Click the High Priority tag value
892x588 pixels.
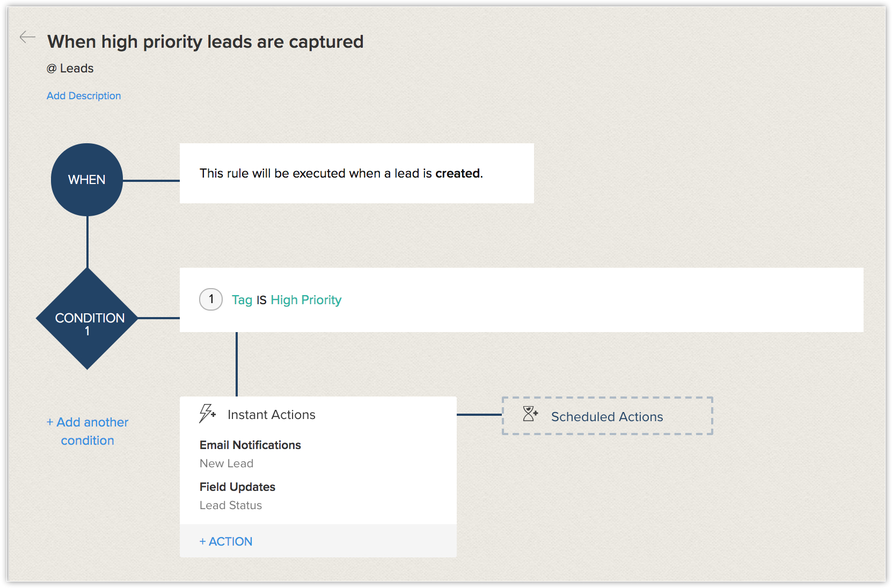306,300
